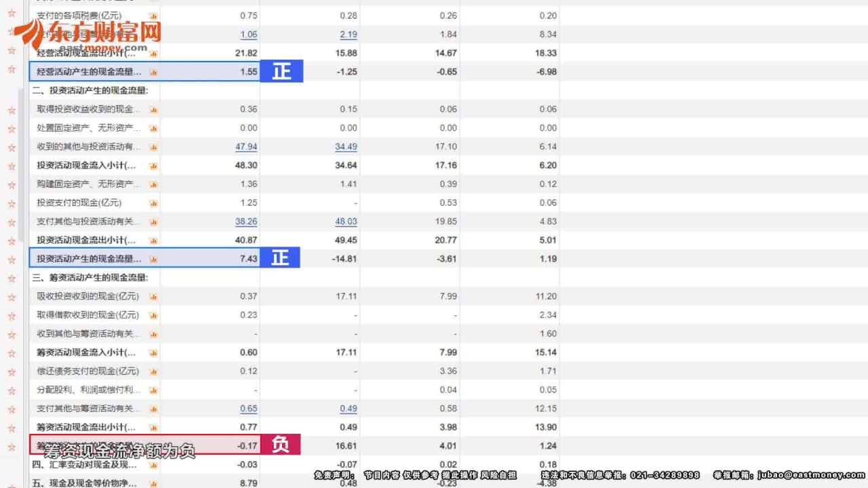Open the 1.06 value link
868x488 pixels.
249,35
